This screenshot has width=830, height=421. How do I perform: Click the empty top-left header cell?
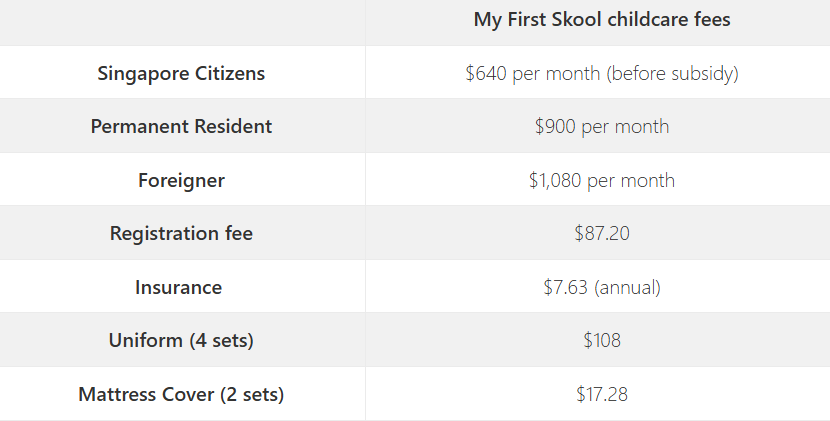click(183, 23)
